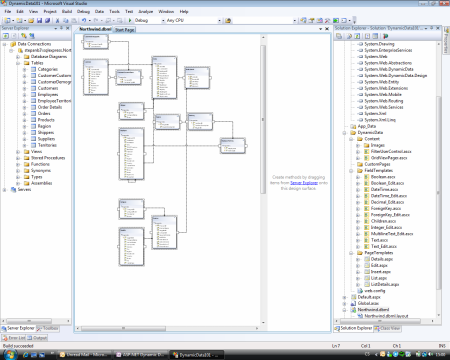Click the Toolbox icon in main toolbar
The height and width of the screenshot is (360, 450).
328,20
